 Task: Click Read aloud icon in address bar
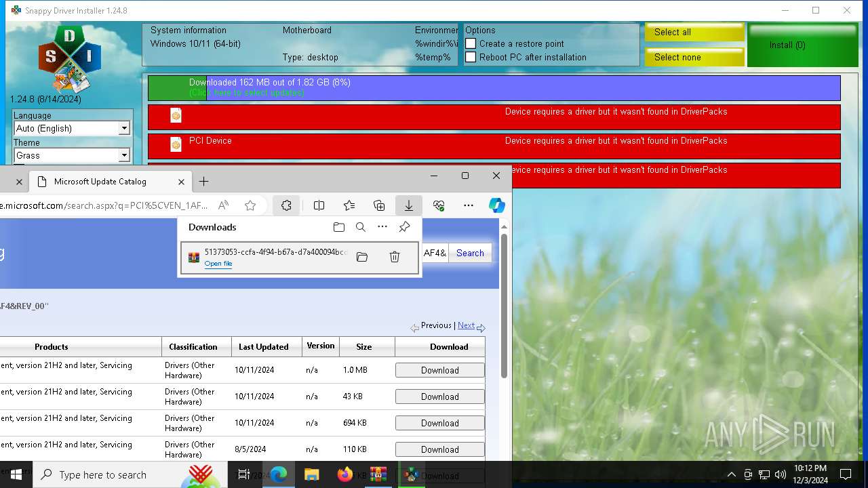pyautogui.click(x=223, y=205)
